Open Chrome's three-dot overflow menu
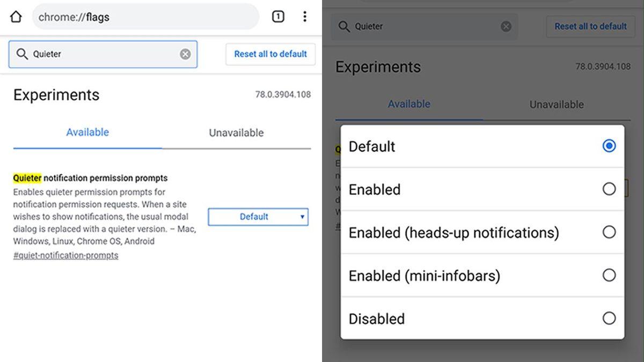Image resolution: width=644 pixels, height=362 pixels. pyautogui.click(x=305, y=17)
